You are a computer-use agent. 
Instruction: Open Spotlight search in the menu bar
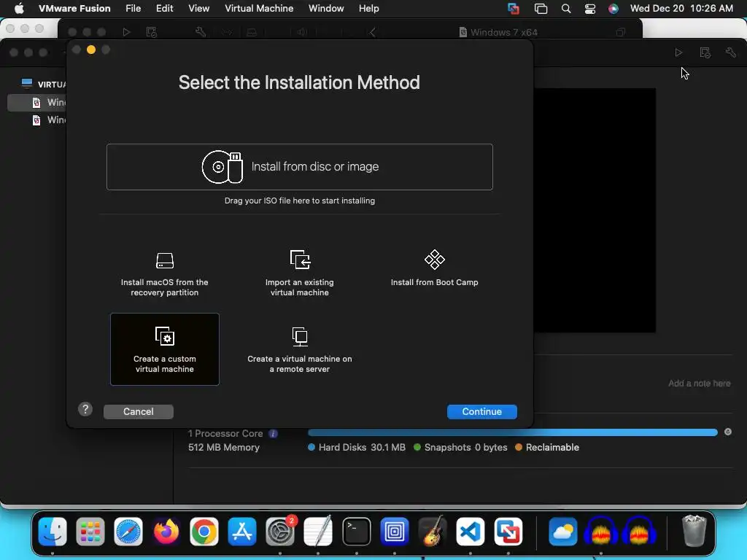[x=566, y=8]
